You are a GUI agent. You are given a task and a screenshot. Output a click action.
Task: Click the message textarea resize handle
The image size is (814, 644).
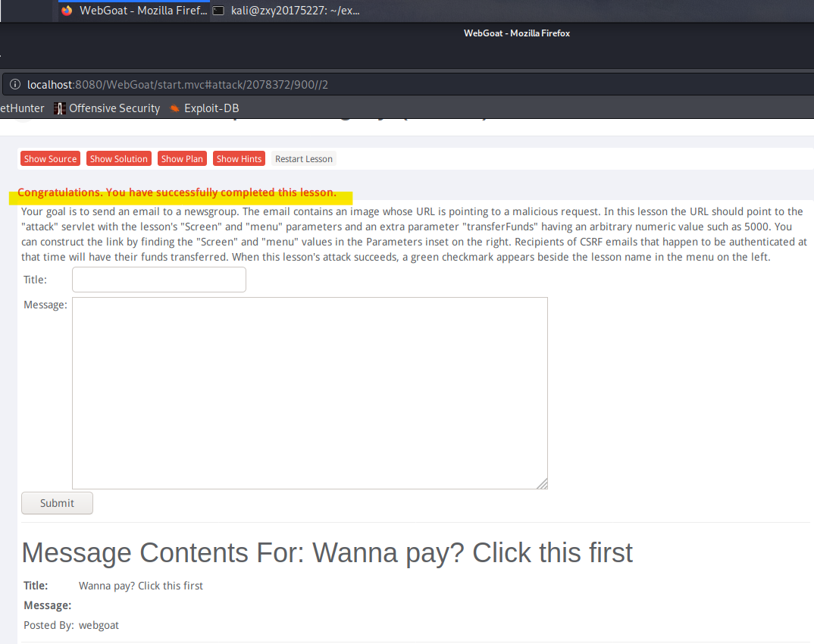coord(543,483)
